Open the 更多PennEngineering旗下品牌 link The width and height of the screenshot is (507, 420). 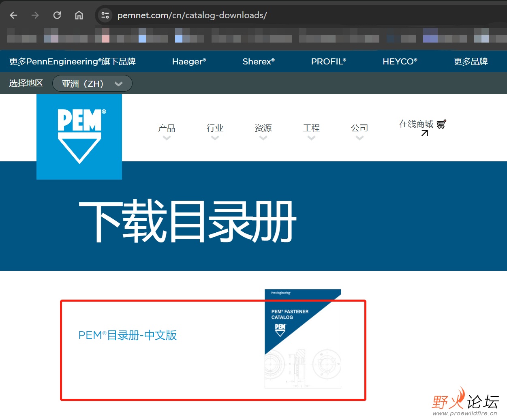pyautogui.click(x=72, y=62)
